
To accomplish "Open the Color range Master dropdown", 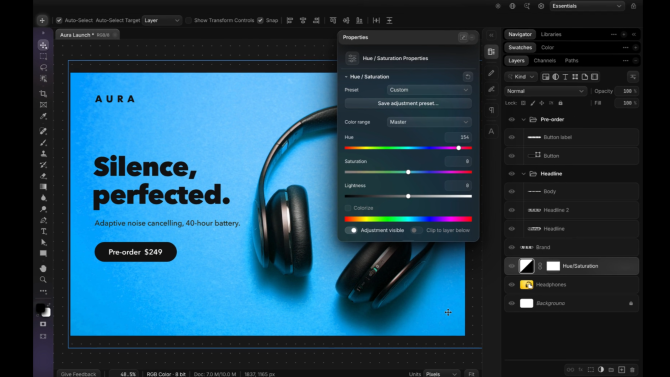I will point(429,122).
